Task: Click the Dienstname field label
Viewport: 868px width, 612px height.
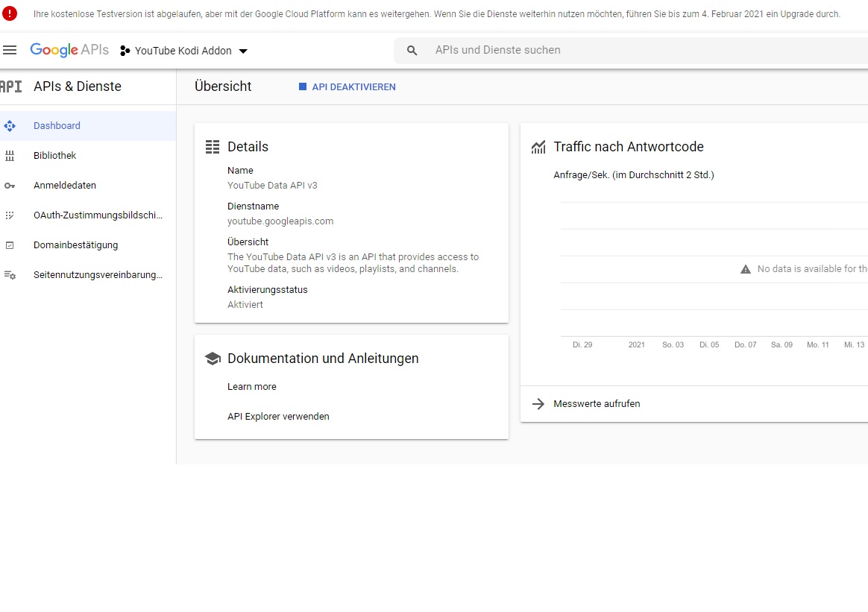Action: (254, 206)
